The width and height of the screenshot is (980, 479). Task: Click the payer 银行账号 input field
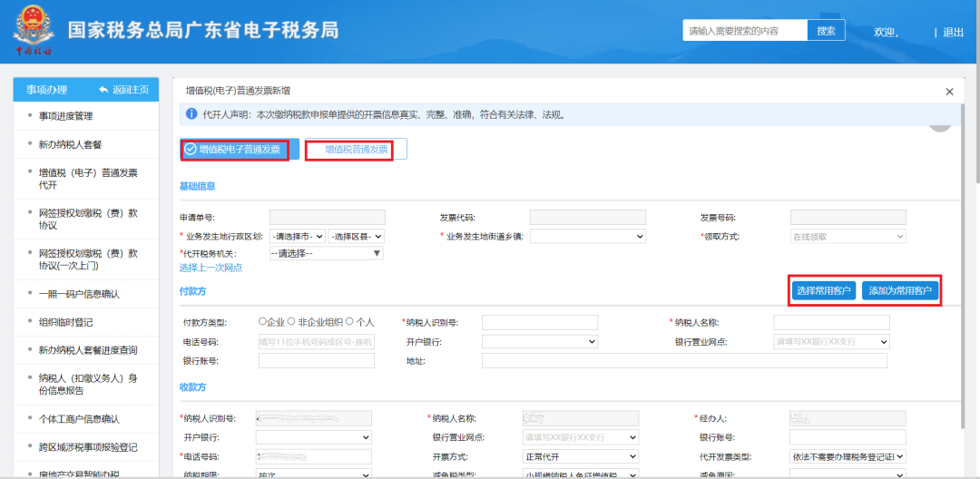pyautogui.click(x=317, y=361)
